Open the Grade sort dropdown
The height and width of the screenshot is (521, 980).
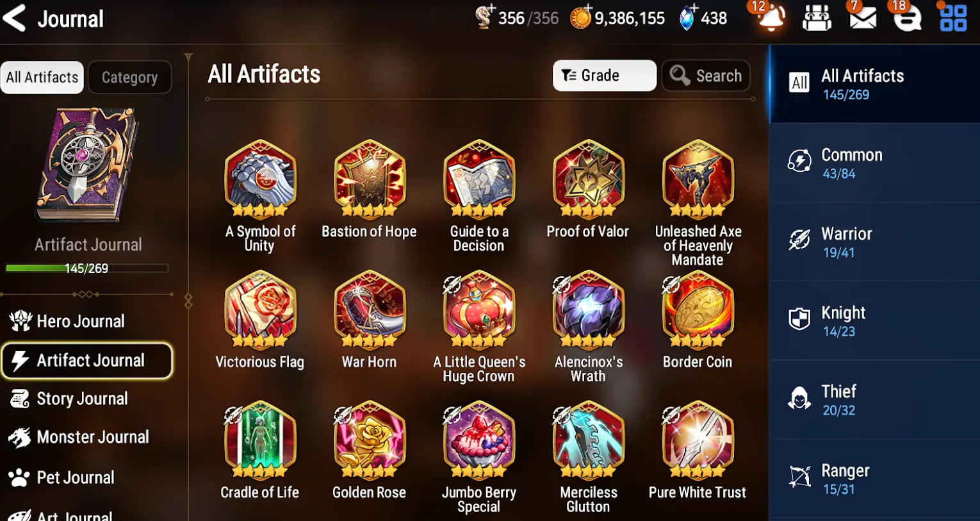pos(604,76)
